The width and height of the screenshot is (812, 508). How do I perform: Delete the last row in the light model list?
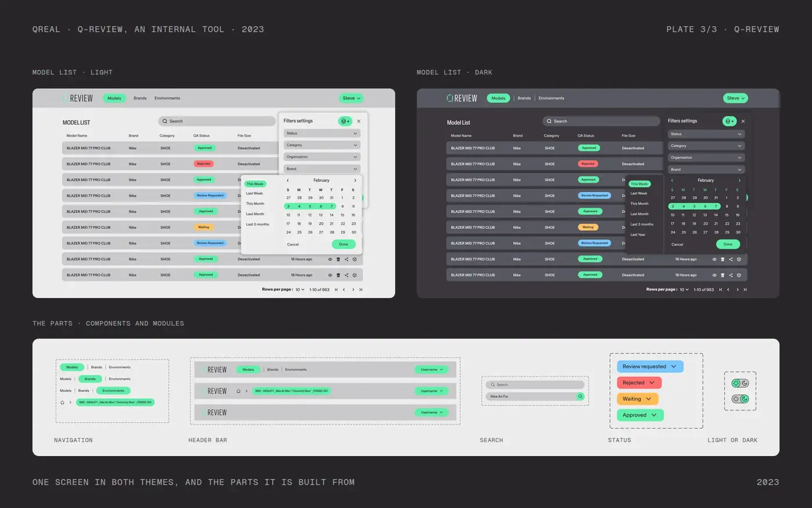coord(338,275)
